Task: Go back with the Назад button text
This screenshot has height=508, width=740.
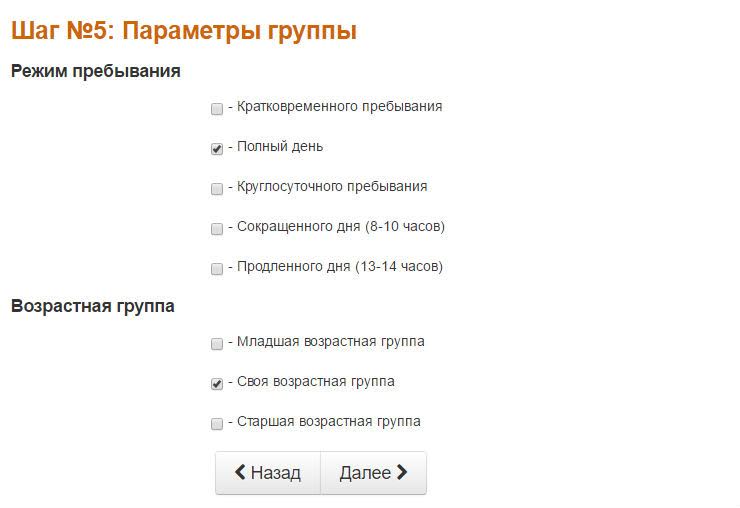Action: 275,473
